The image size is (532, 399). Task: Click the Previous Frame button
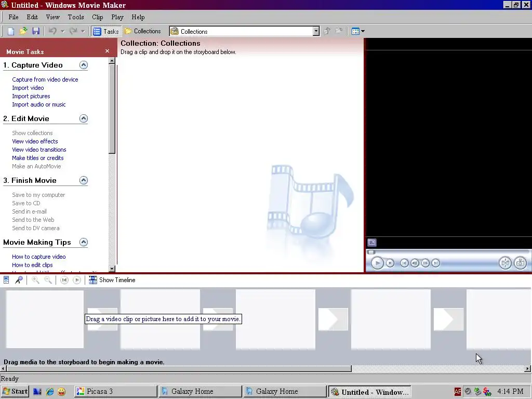pos(415,263)
